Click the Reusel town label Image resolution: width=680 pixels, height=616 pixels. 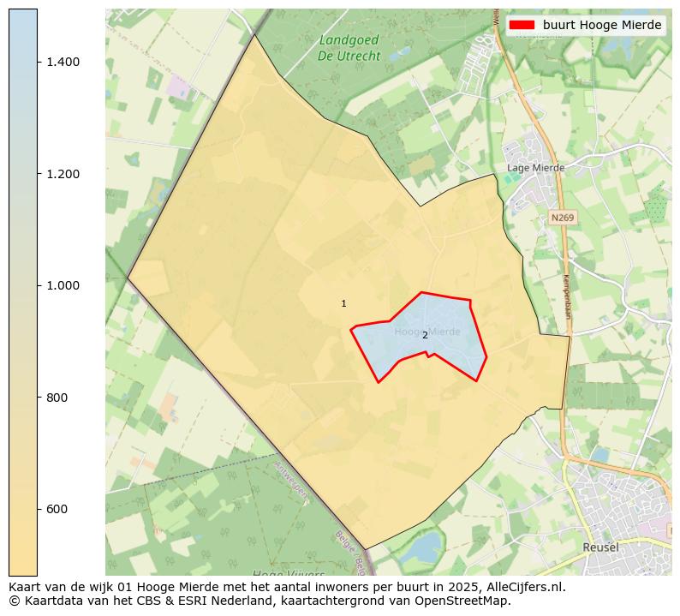click(599, 547)
